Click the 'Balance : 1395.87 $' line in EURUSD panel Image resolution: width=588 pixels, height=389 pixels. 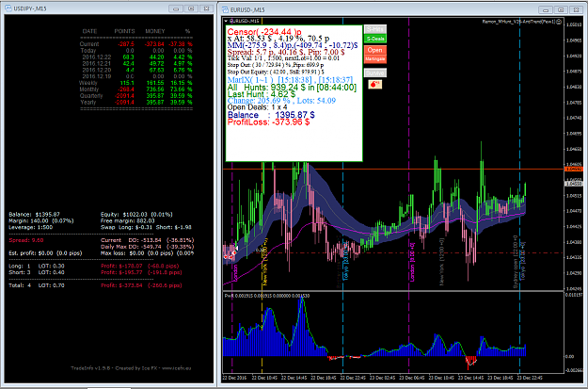pyautogui.click(x=271, y=115)
